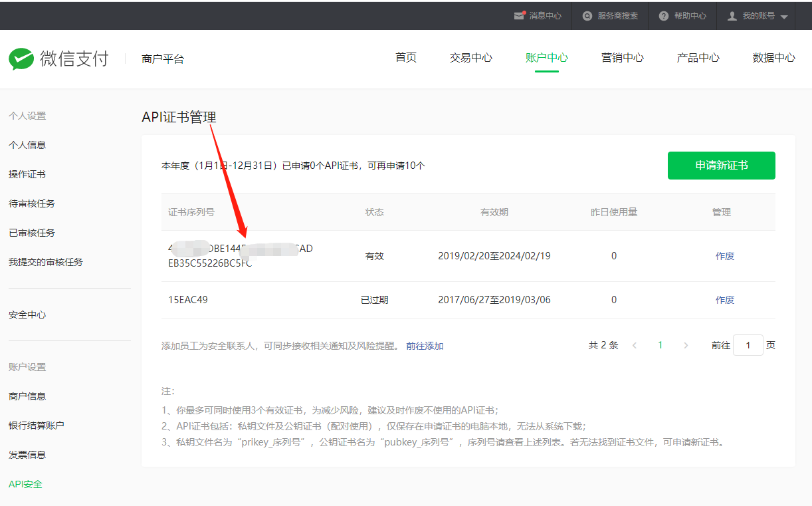
Task: Click the 15EAC49 certificate serial number
Action: [188, 300]
